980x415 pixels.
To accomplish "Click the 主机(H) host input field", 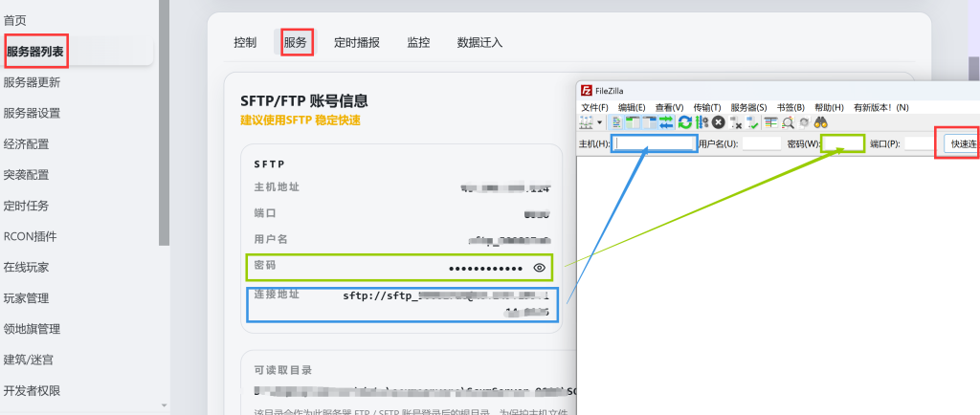I will pos(655,143).
